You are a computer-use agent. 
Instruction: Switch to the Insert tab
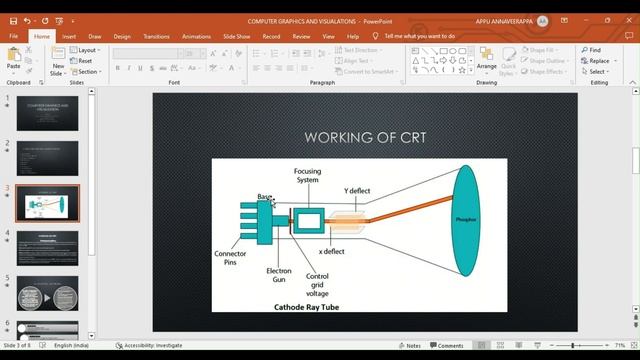[69, 36]
